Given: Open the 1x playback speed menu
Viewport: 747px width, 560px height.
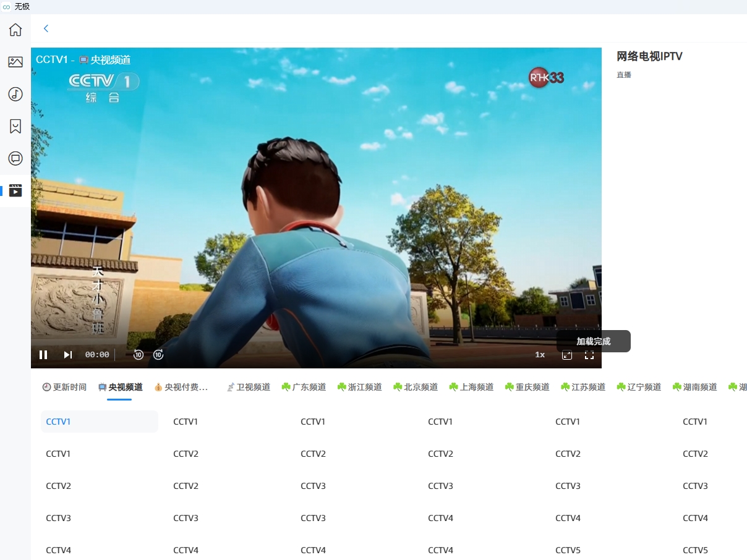Looking at the screenshot, I should (540, 355).
